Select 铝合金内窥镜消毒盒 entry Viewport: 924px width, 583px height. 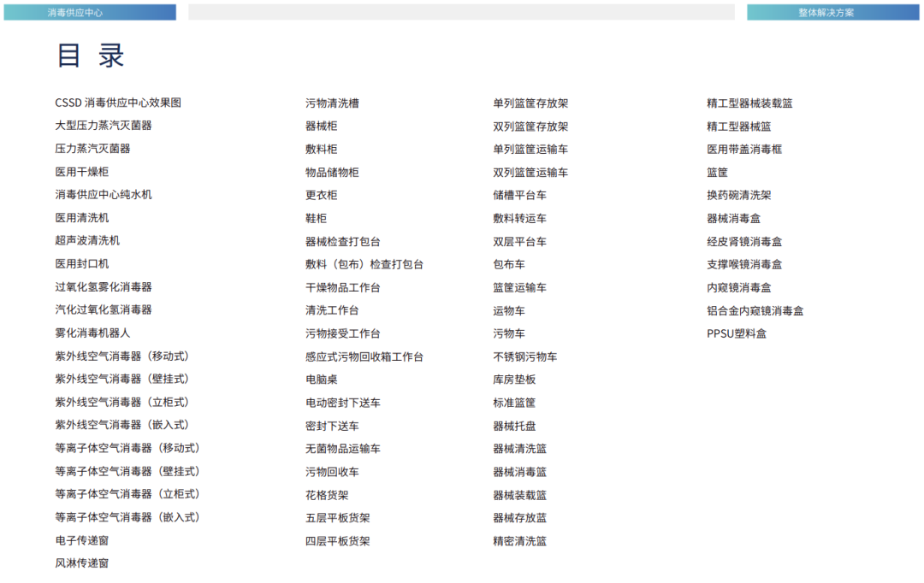[x=754, y=309]
